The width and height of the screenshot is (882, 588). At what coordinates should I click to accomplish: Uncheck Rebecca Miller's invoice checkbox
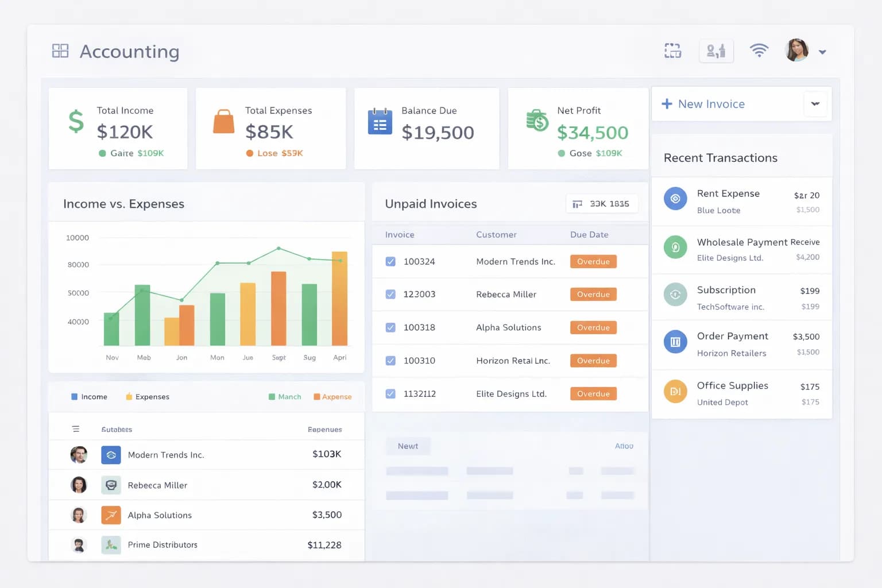[x=390, y=294]
